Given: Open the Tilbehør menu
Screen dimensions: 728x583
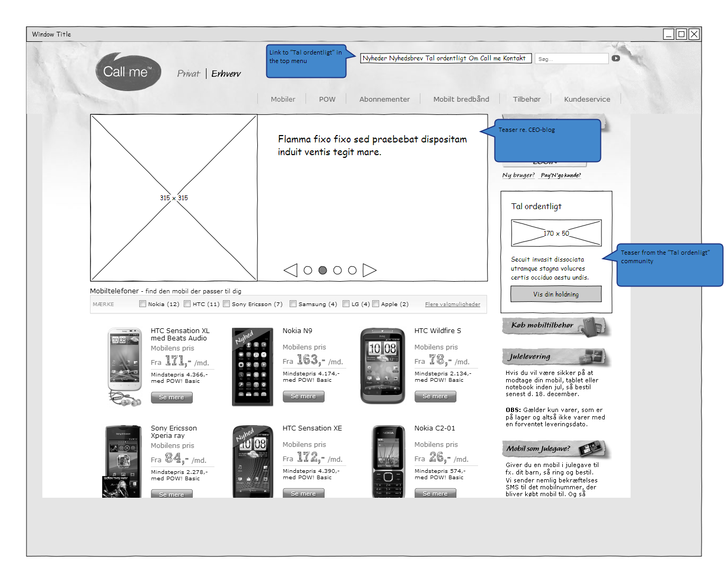Looking at the screenshot, I should tap(527, 99).
